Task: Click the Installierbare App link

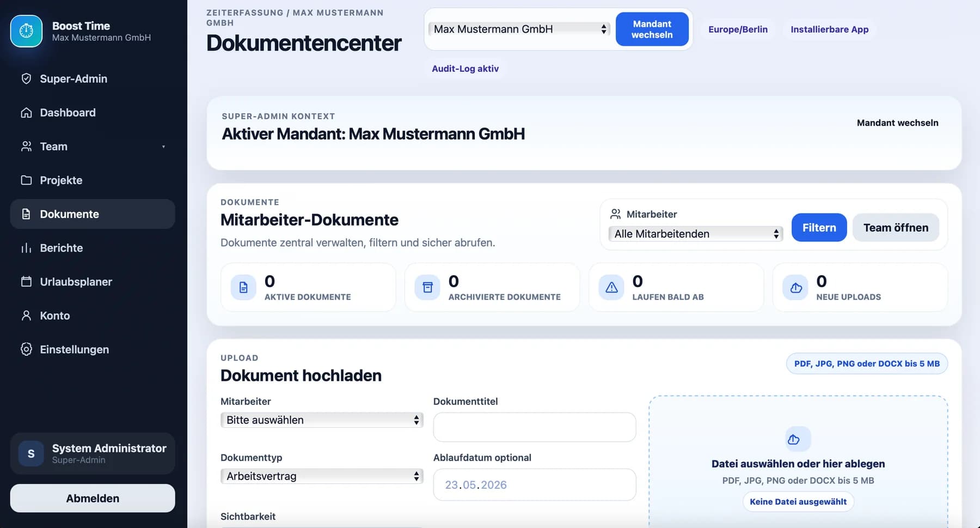Action: click(829, 29)
